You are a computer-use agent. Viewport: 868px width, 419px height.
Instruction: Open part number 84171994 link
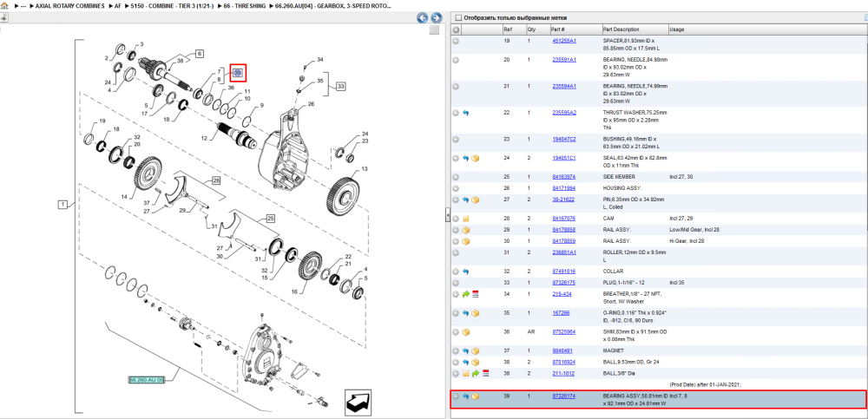(x=563, y=188)
